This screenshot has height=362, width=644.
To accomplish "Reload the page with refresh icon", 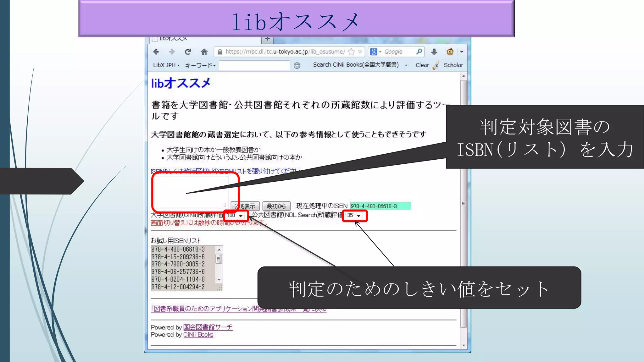I will tap(188, 52).
